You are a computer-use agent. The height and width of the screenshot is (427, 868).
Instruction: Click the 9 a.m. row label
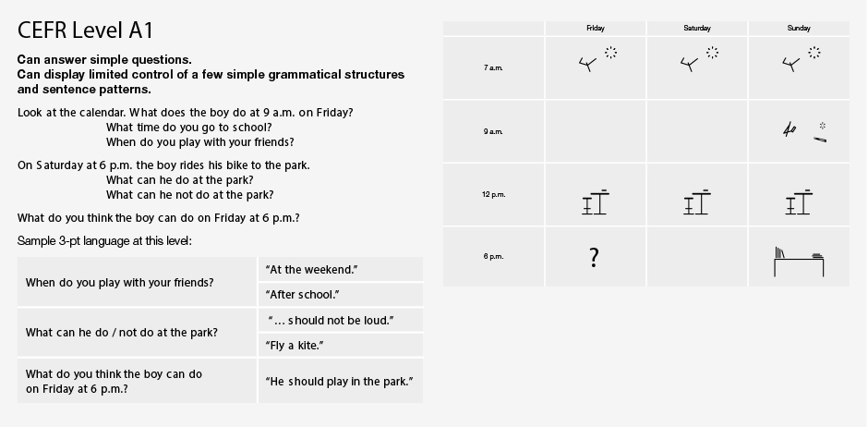(x=493, y=132)
